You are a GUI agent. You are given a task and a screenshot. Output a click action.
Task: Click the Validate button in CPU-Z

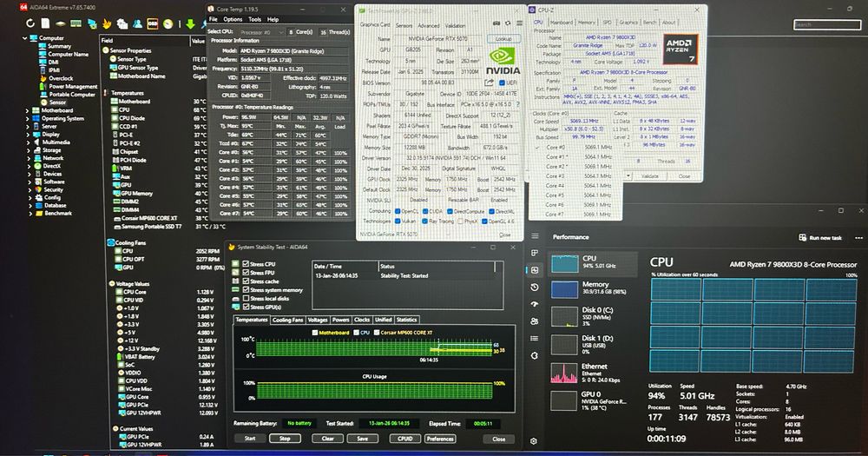click(x=650, y=176)
